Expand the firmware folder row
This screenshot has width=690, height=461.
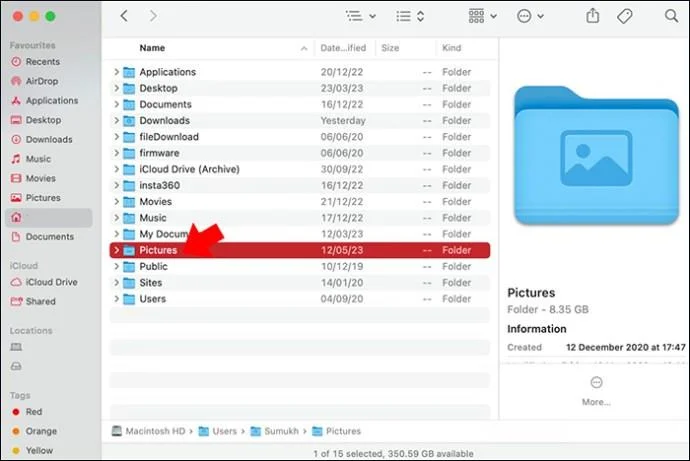[116, 153]
